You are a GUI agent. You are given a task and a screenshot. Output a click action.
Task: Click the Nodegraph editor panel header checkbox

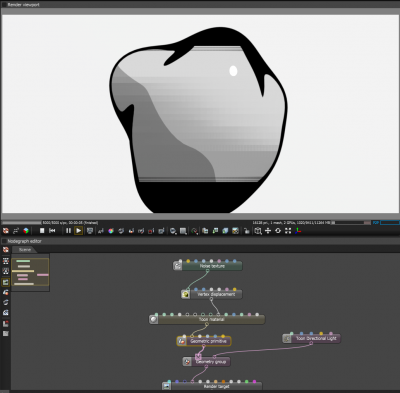point(4,241)
